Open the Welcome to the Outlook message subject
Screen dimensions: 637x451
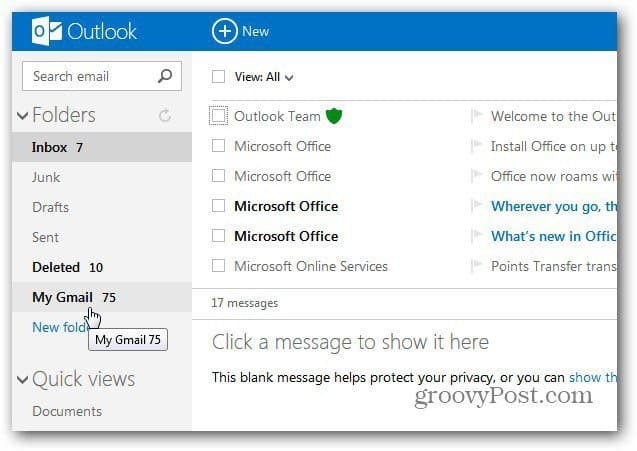coord(553,116)
